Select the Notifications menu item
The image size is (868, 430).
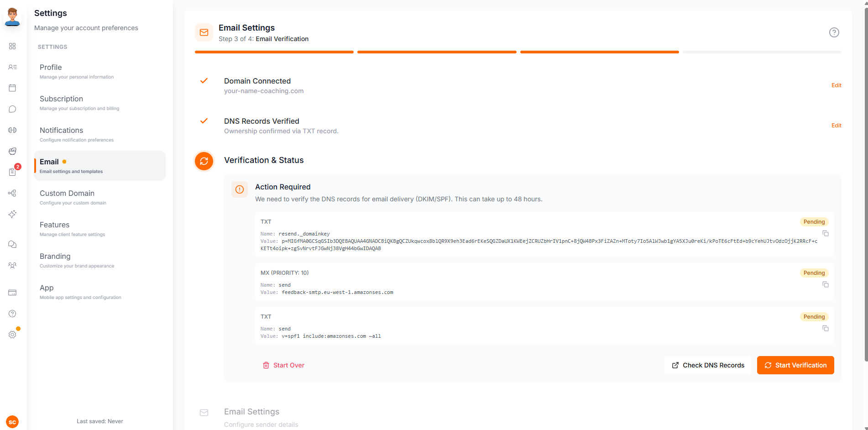click(x=61, y=130)
